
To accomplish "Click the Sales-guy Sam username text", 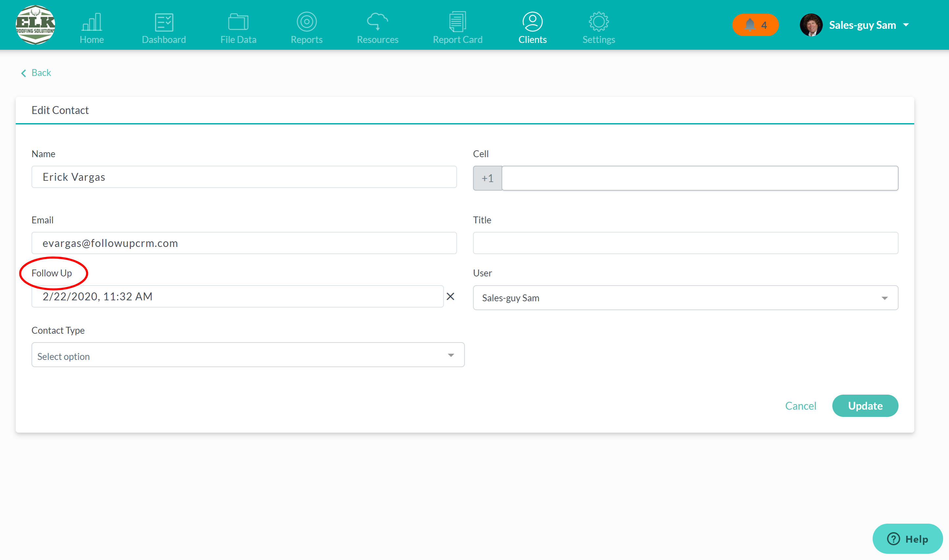I will [x=862, y=25].
